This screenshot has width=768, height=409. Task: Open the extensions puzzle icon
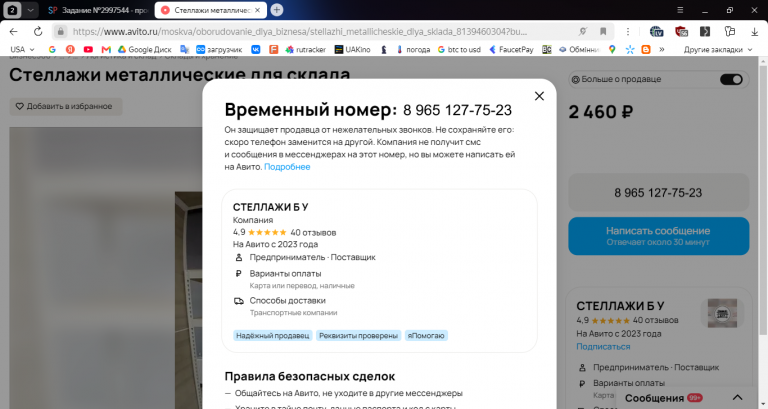(730, 32)
